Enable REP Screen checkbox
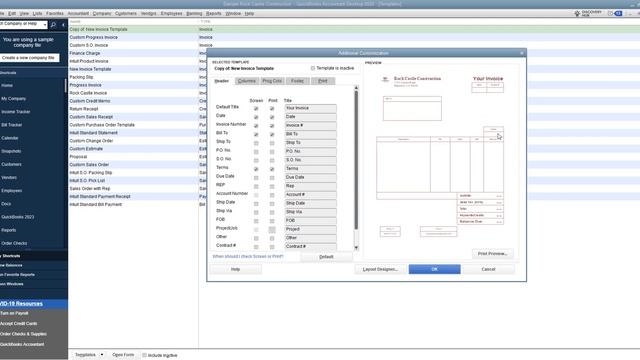This screenshot has width=640, height=360. 256,187
